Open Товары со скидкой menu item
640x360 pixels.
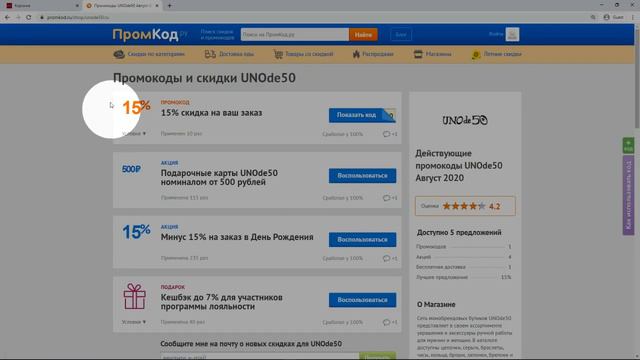[x=309, y=54]
